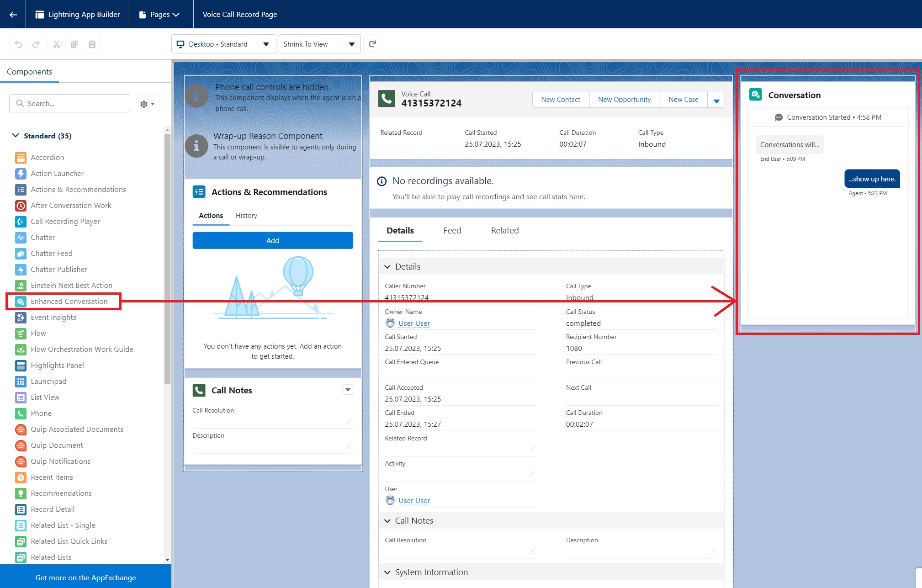922x588 pixels.
Task: Switch to the Feed tab
Action: click(452, 231)
